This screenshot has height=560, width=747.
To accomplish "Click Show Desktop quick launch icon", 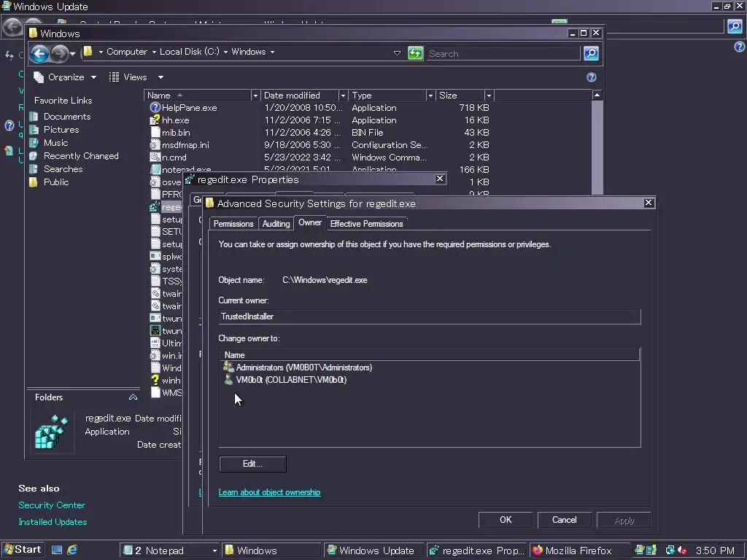I will point(57,550).
